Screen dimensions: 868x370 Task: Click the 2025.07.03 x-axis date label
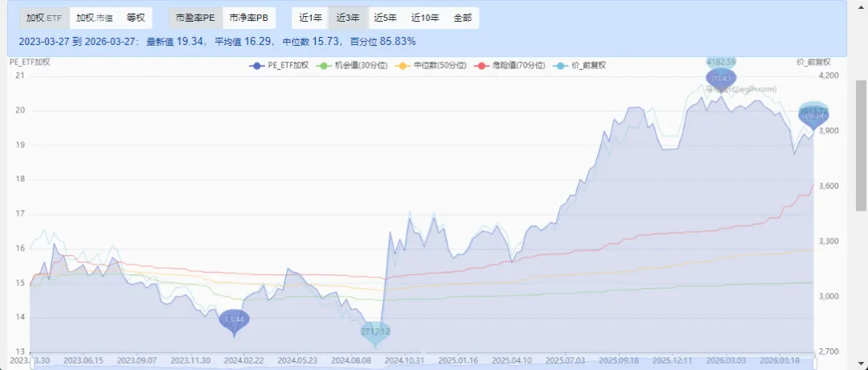pos(566,360)
